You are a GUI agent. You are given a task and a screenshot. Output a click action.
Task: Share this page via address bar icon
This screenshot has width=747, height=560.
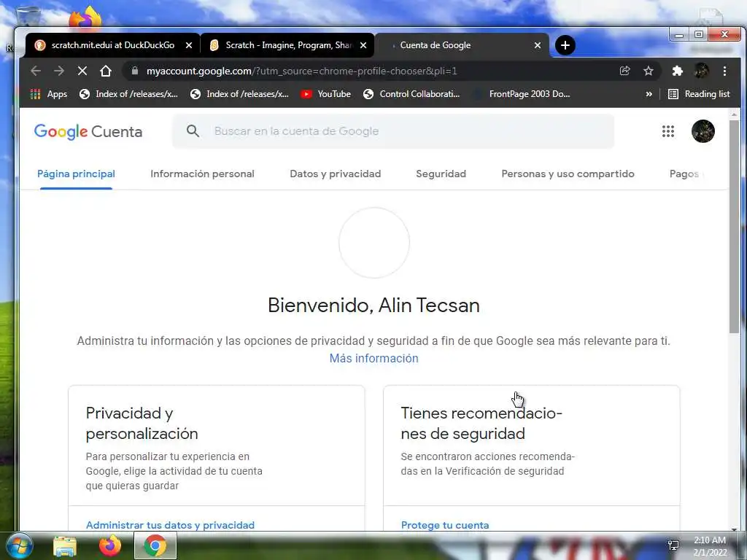624,71
